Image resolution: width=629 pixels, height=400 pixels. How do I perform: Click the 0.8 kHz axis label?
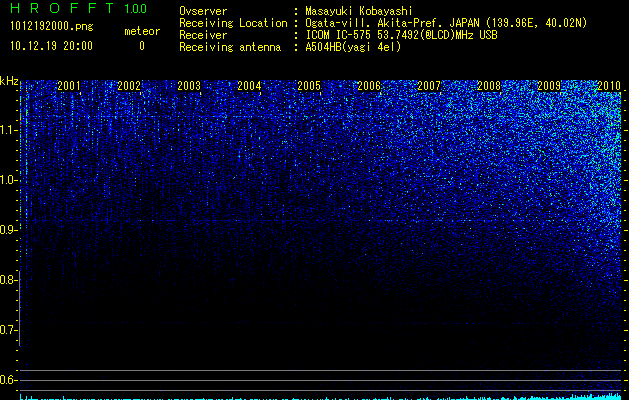tap(8, 280)
